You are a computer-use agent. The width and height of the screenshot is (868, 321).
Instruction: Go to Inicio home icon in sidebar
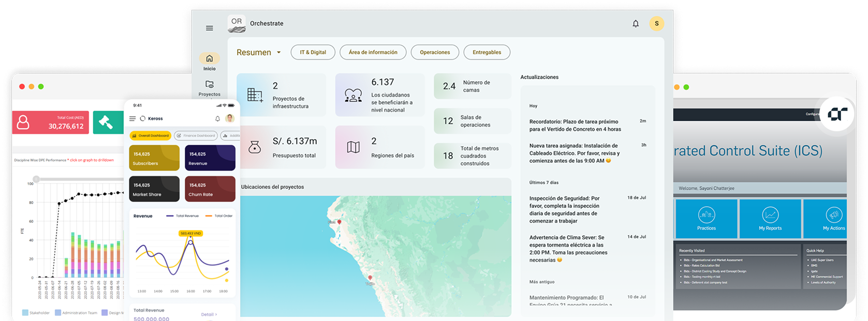point(209,58)
